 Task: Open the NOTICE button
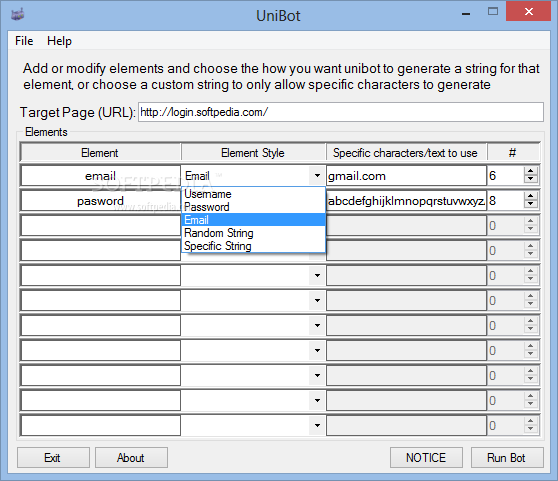[426, 458]
